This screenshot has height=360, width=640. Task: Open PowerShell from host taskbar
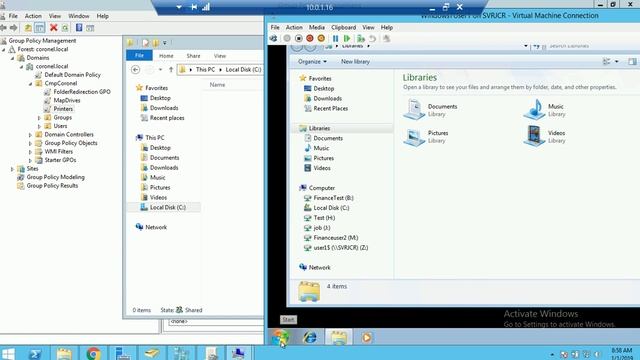35,353
